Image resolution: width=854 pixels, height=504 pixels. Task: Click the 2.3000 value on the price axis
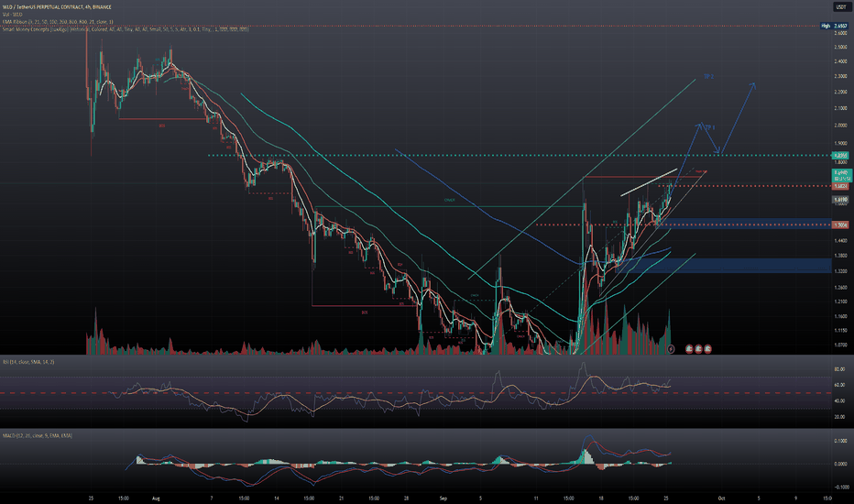coord(840,77)
